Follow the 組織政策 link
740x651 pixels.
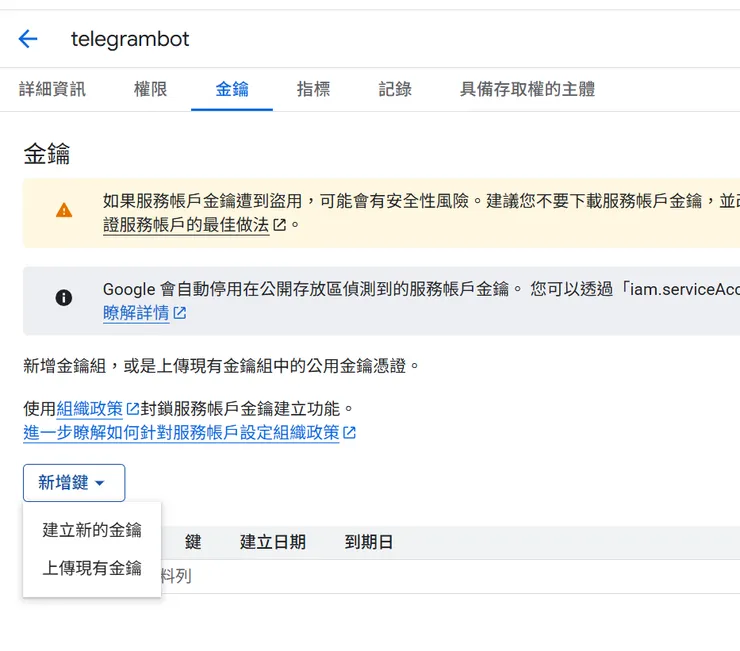[90, 409]
